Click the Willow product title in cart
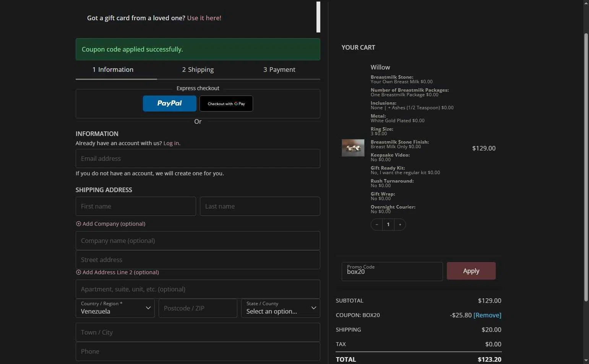 pos(380,67)
